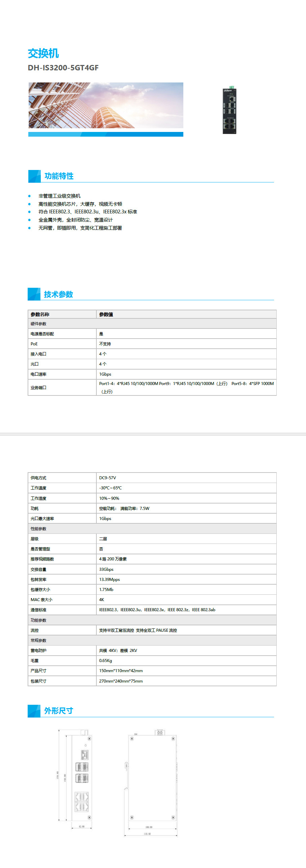Viewport: 306px width, 868px height.
Task: Click the skyscraper banner image
Action: (x=105, y=105)
